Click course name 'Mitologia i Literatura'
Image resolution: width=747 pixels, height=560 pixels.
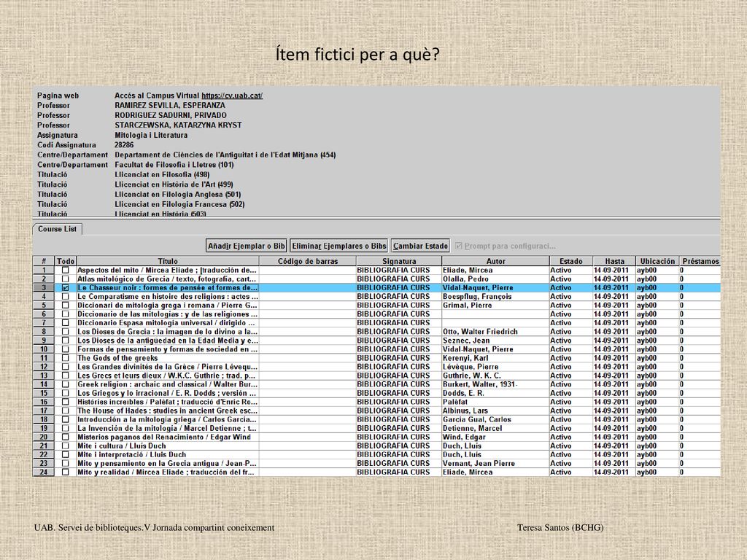tap(151, 135)
